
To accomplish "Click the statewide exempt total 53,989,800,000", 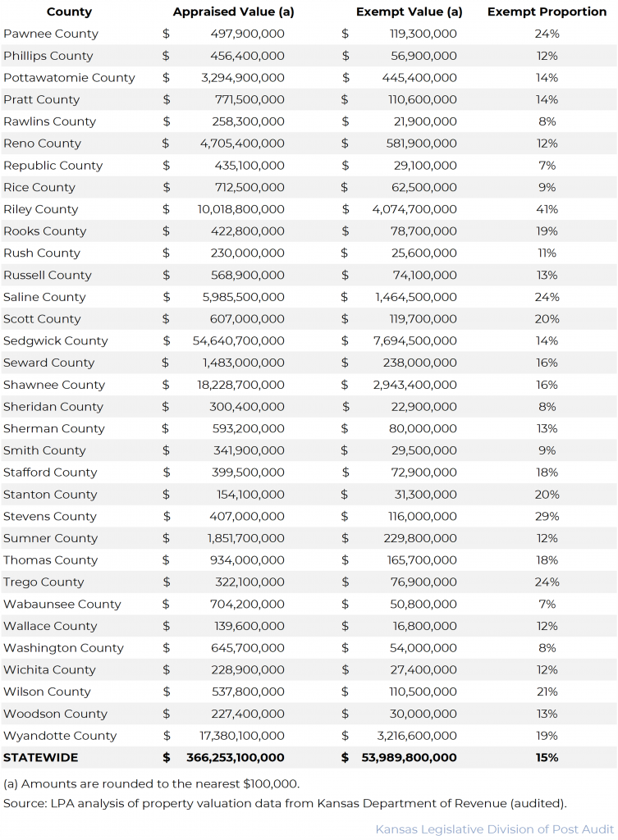I will coord(409,758).
